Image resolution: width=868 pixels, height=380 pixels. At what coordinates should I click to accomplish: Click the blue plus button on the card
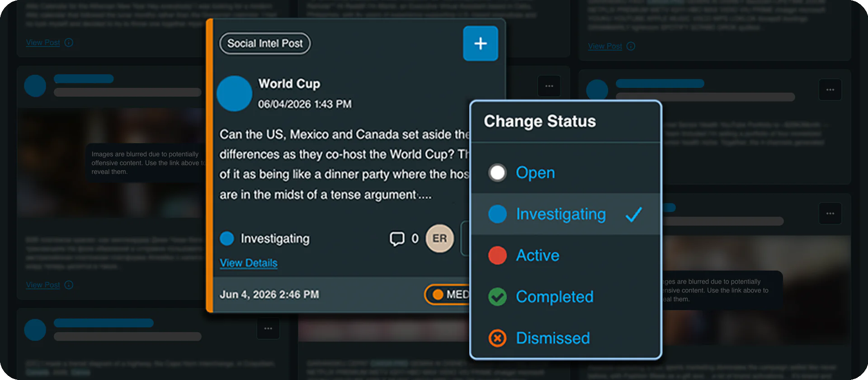point(480,43)
